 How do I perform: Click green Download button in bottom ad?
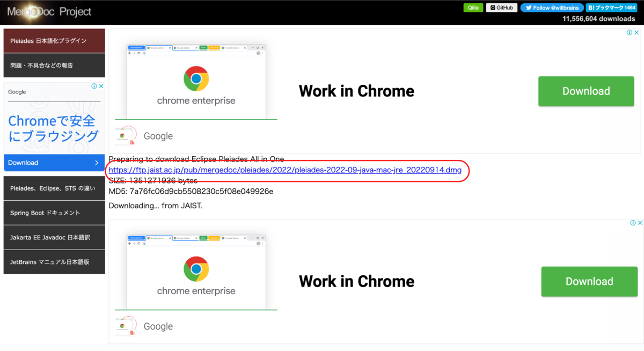[589, 281]
